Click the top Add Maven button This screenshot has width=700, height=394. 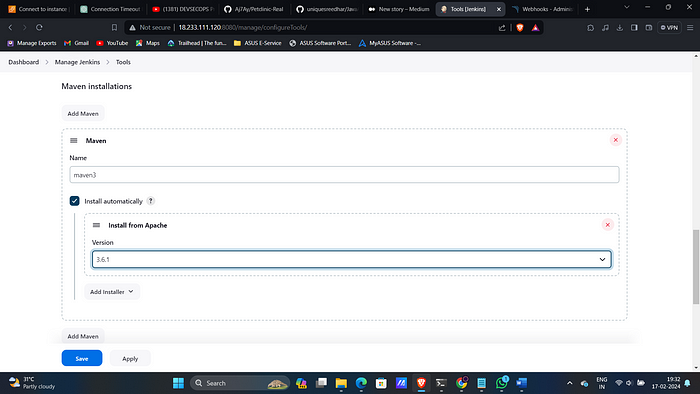click(x=83, y=113)
